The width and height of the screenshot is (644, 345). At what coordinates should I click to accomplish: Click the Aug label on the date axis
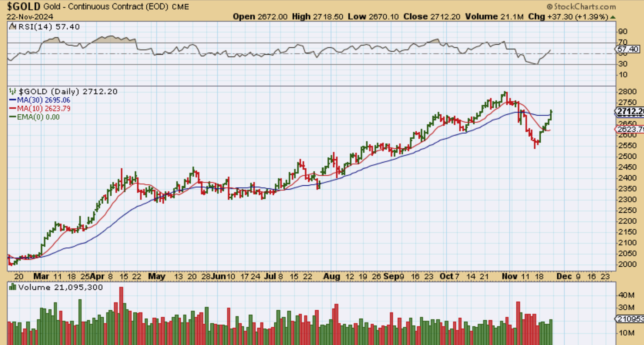[331, 276]
